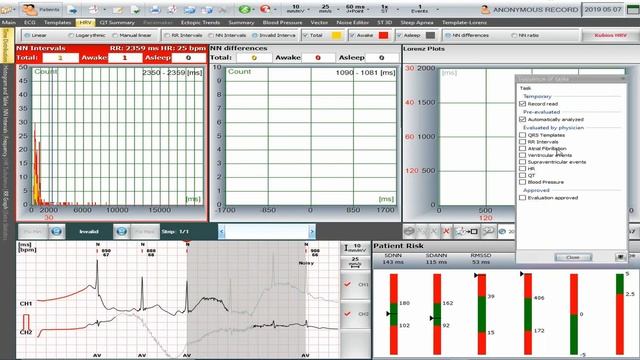Select the Linear scale radio button
This screenshot has width=640, height=360.
tap(27, 36)
